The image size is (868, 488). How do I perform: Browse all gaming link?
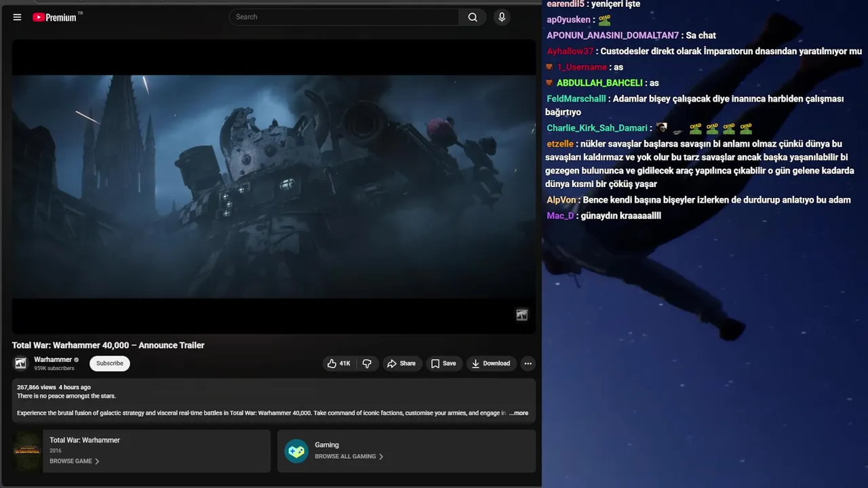[349, 456]
